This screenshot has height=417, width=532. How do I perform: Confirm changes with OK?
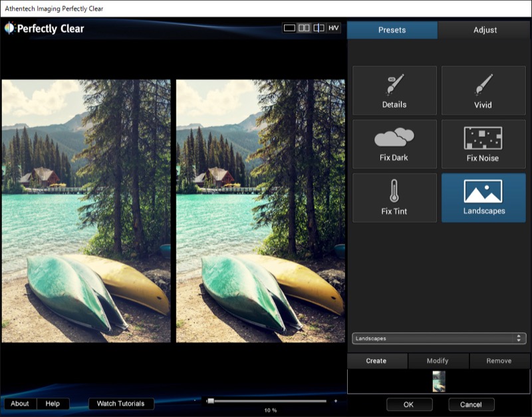[409, 404]
